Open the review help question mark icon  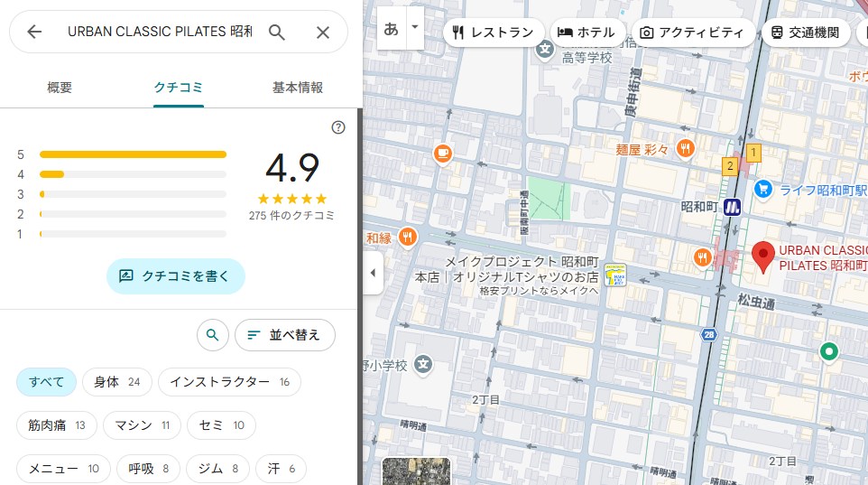coord(338,127)
